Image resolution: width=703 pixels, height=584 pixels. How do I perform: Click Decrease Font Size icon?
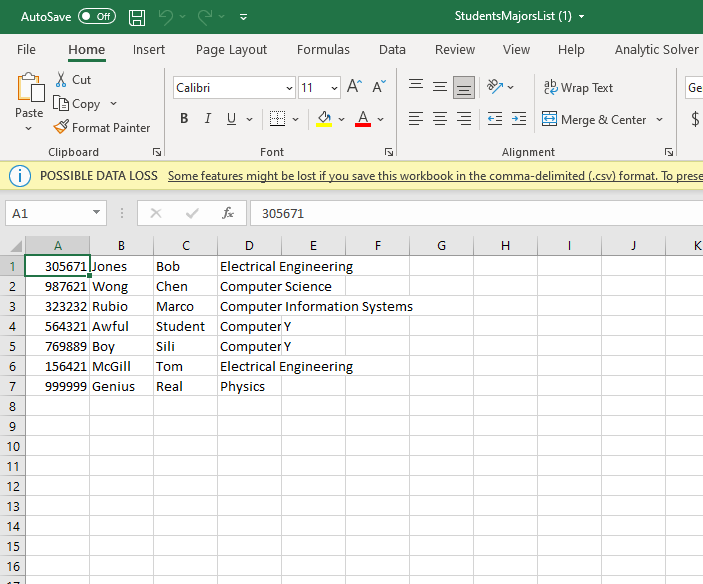point(379,86)
